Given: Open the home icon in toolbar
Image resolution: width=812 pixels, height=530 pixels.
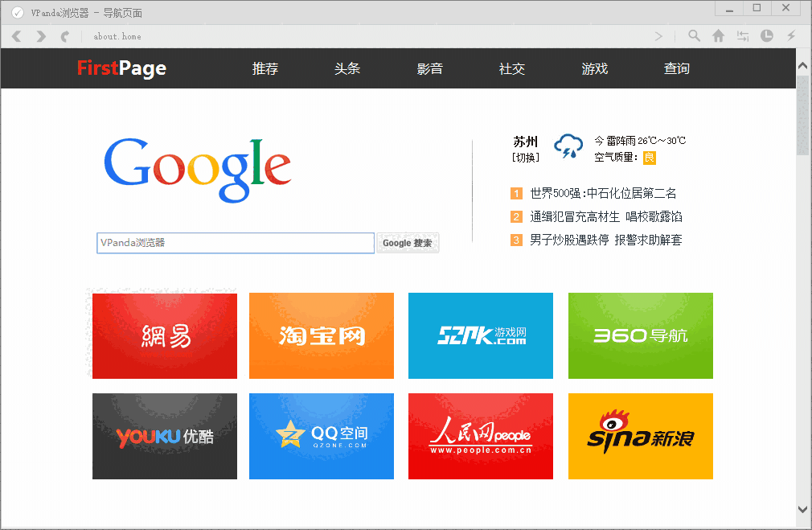Looking at the screenshot, I should [718, 35].
